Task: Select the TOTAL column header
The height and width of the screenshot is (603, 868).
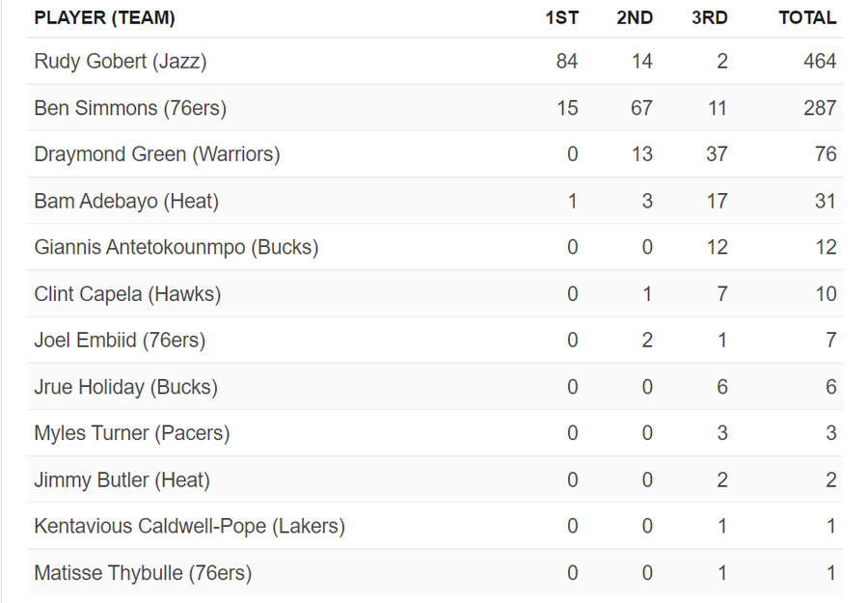Action: coord(807,17)
